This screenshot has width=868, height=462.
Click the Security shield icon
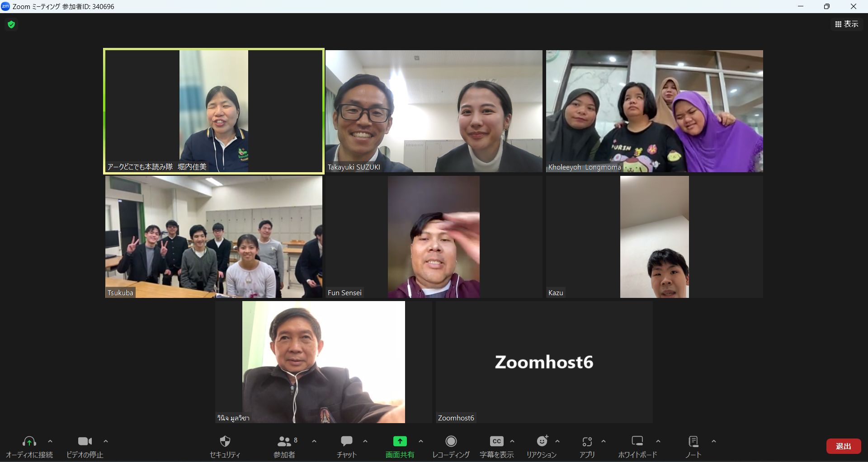225,442
